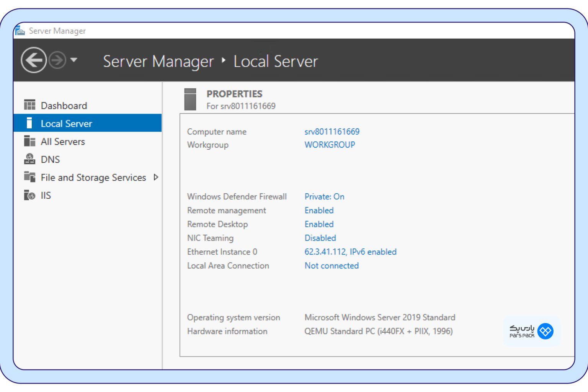Click the Server Manager title bar icon
The width and height of the screenshot is (588, 392).
point(20,31)
